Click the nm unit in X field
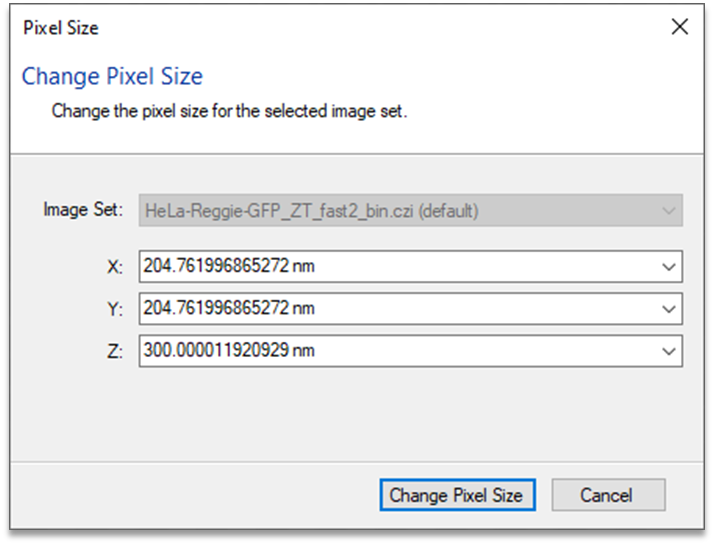This screenshot has height=545, width=714. point(303,266)
